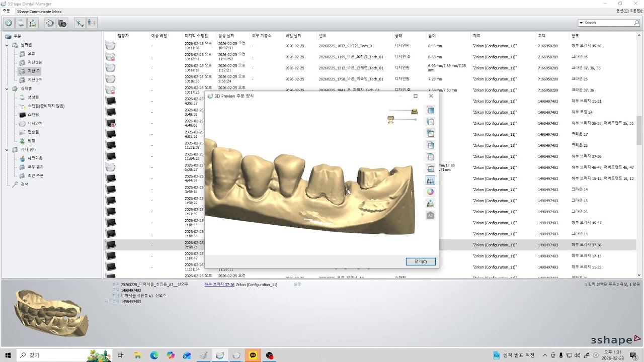644x362 pixels.
Task: Filter by 스캔됨(준비되지 않음) status
Action: [46, 106]
